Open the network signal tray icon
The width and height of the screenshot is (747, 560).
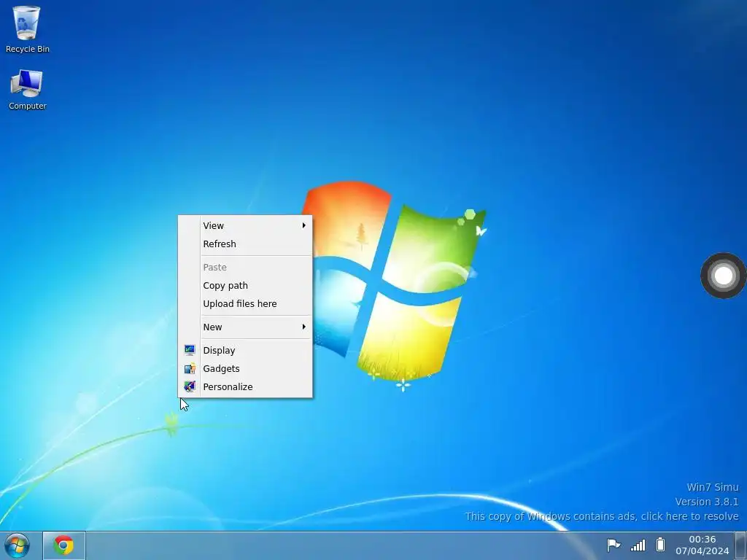tap(638, 545)
